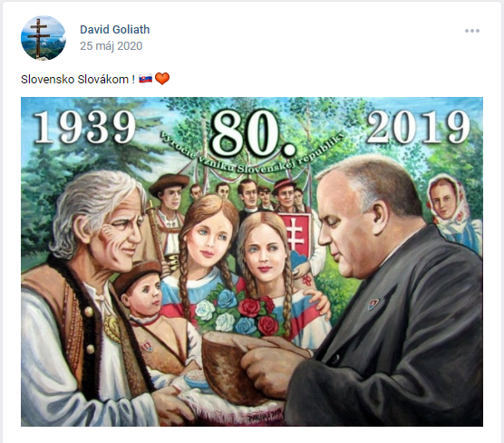Open the three-dot post options menu
The width and height of the screenshot is (504, 443).
click(x=472, y=31)
